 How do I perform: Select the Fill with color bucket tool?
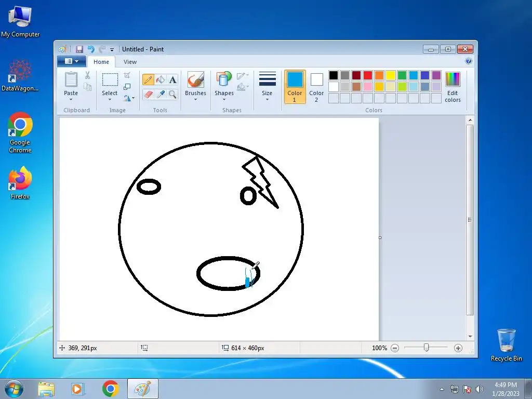(x=161, y=79)
